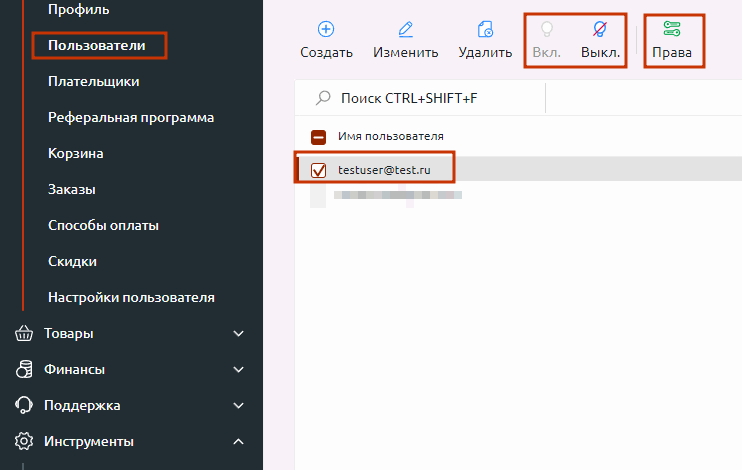Expand the Товары section chevron
Viewport: 742px width, 470px height.
(x=238, y=333)
